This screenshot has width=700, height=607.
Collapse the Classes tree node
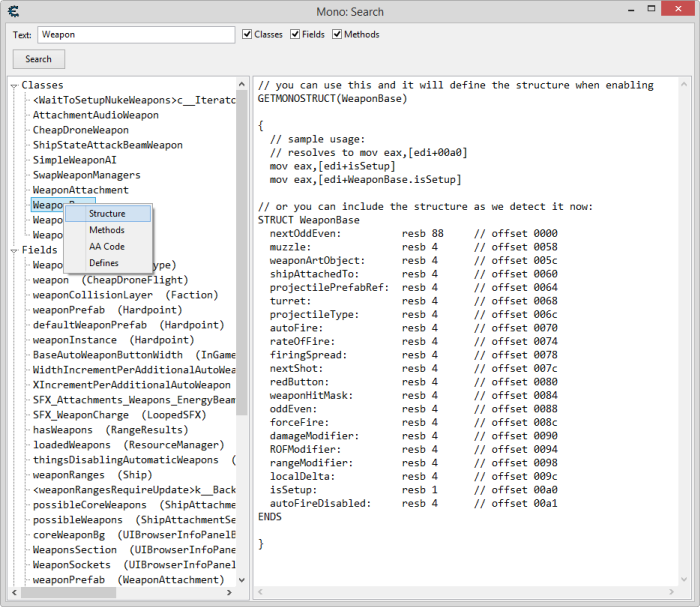point(14,85)
